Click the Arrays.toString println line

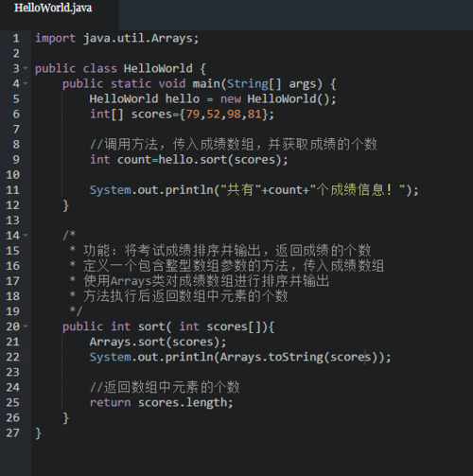[x=240, y=357]
